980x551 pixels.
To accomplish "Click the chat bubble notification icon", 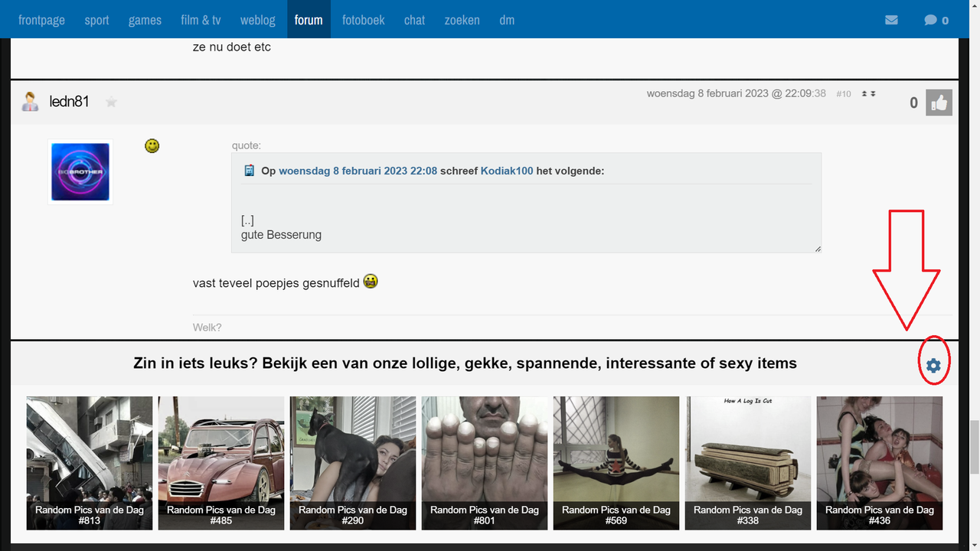I will click(x=930, y=20).
